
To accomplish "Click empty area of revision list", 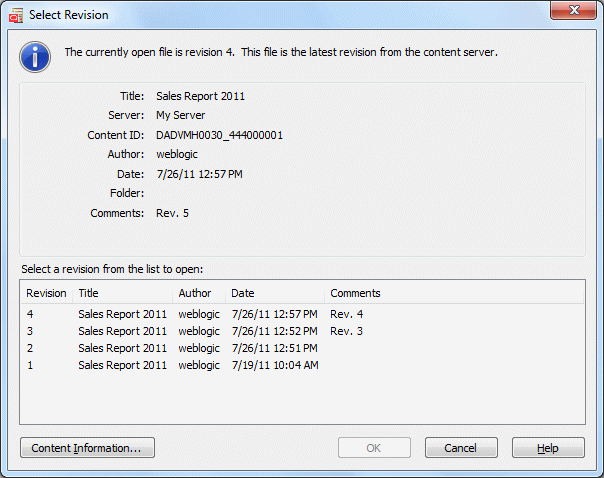I will (x=302, y=399).
